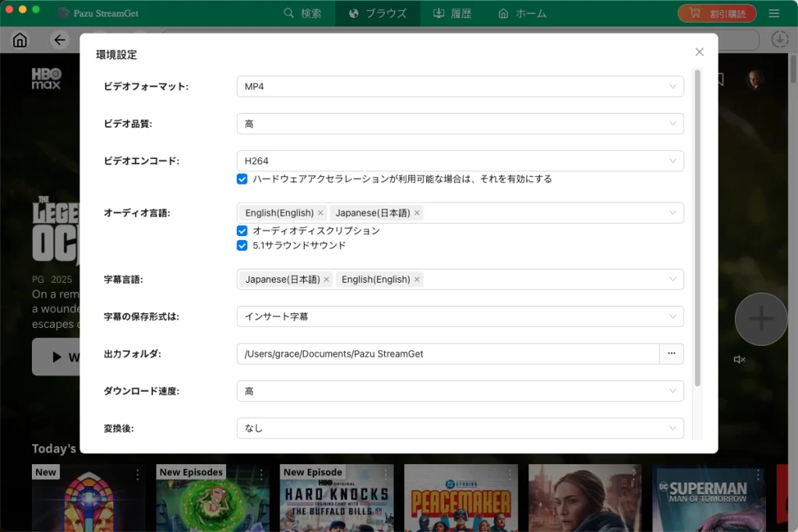Close the 環境設定 dialog with X
798x532 pixels.
point(699,52)
